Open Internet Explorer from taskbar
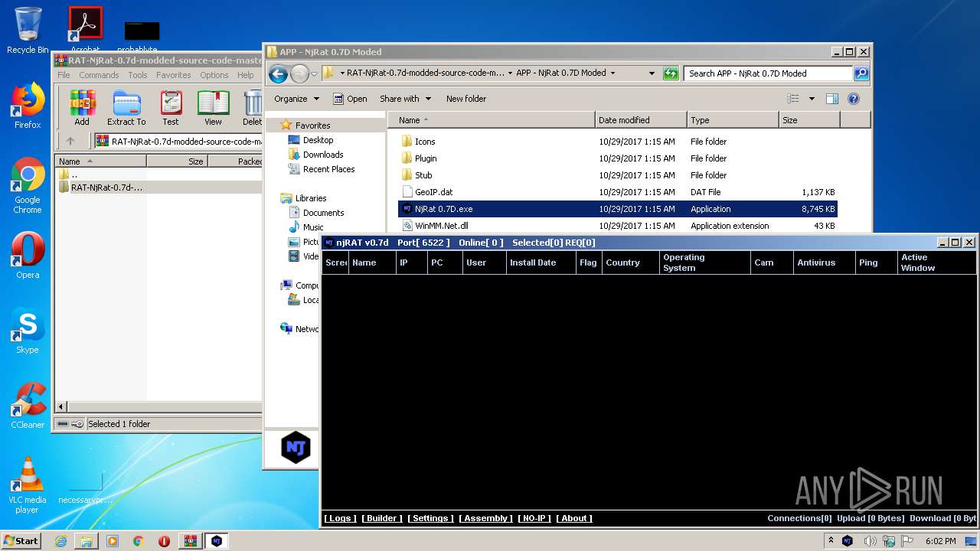The width and height of the screenshot is (980, 551). pyautogui.click(x=60, y=541)
